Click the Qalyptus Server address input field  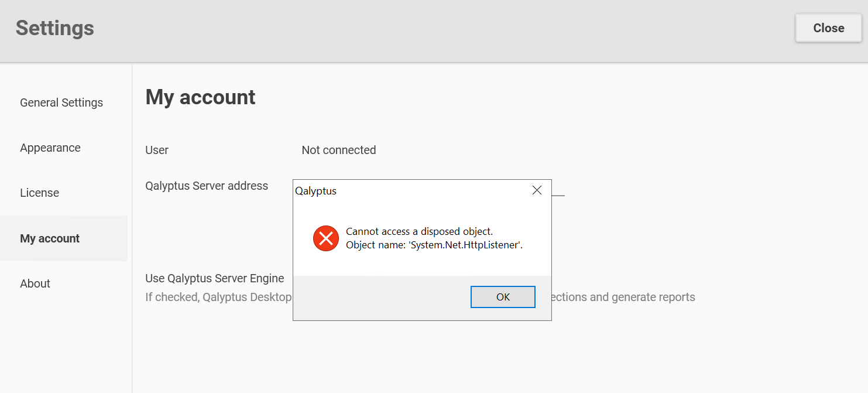pos(558,193)
